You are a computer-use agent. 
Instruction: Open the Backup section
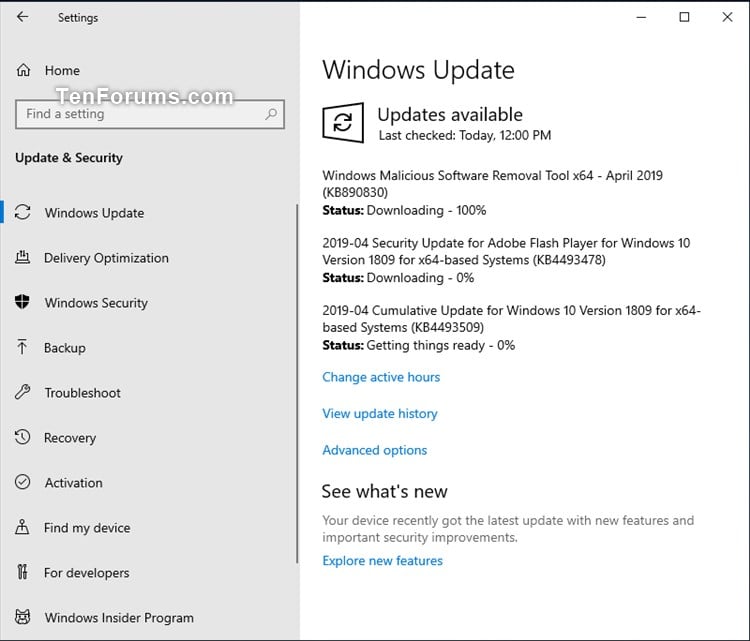click(65, 348)
